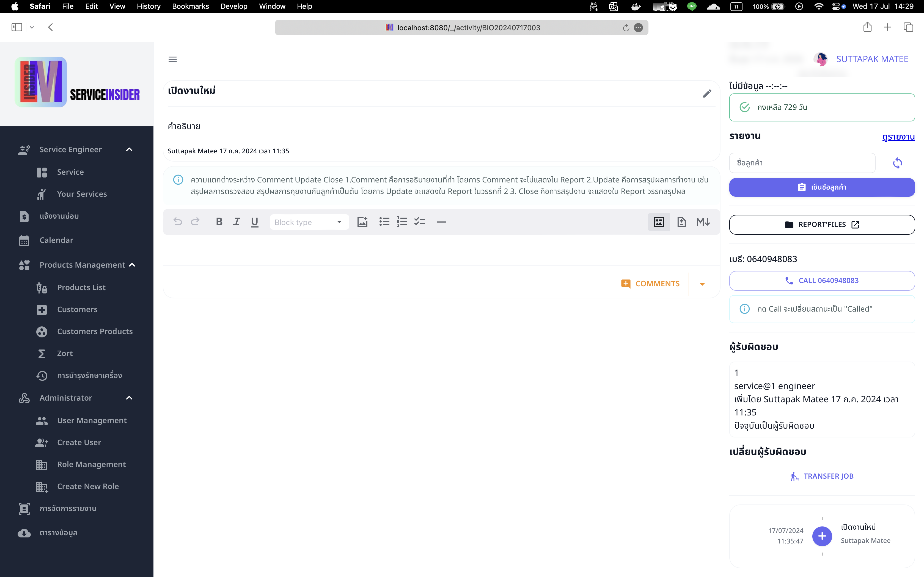Toggle bold formatting
The height and width of the screenshot is (577, 924).
[x=219, y=222]
